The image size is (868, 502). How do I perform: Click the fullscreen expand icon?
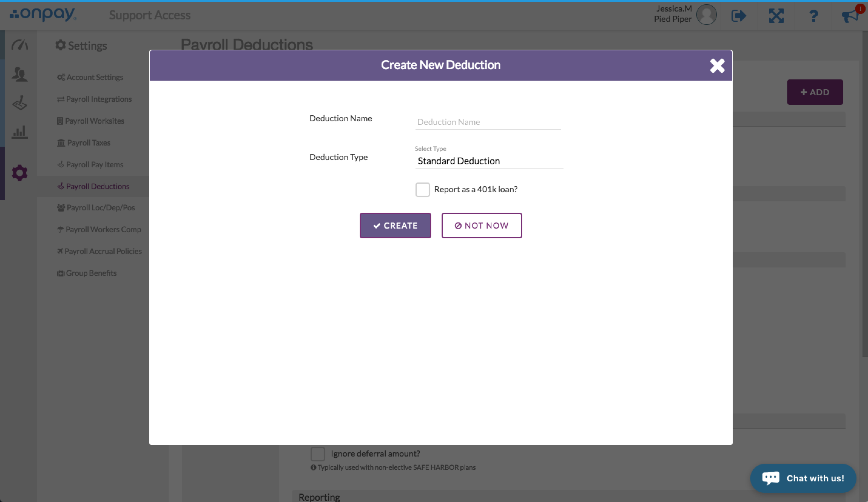click(x=776, y=15)
